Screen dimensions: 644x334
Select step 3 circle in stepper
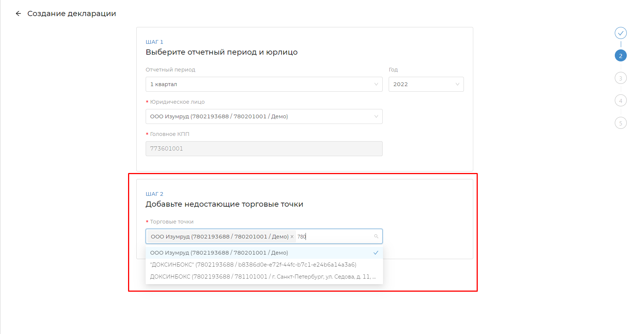pos(620,78)
